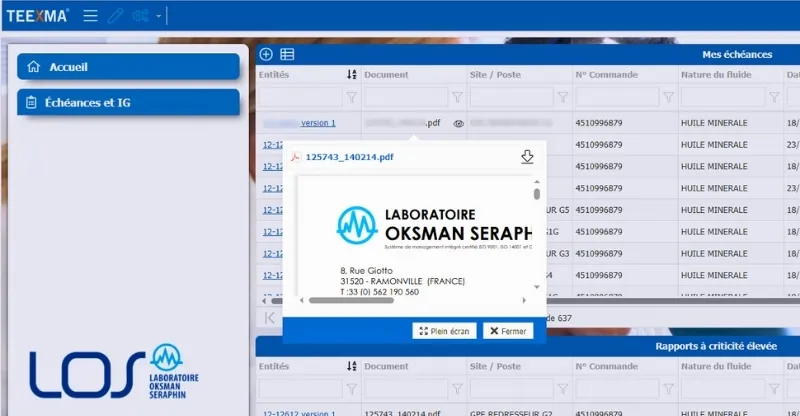Click filter funnel for Entités in Mes échéances
This screenshot has height=416, width=800.
point(352,97)
